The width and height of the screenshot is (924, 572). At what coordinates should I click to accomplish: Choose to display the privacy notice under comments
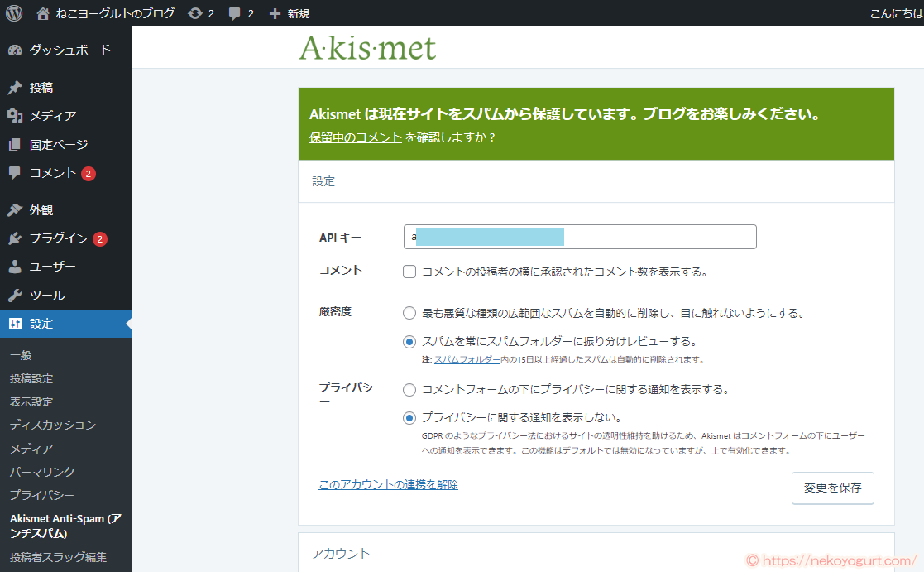pyautogui.click(x=409, y=389)
